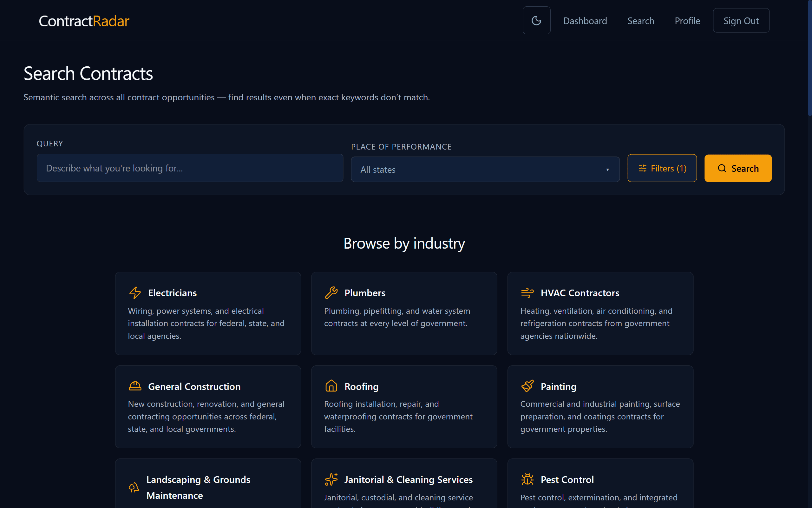This screenshot has width=812, height=508.
Task: Click the magnifier icon in Search button
Action: [x=722, y=168]
